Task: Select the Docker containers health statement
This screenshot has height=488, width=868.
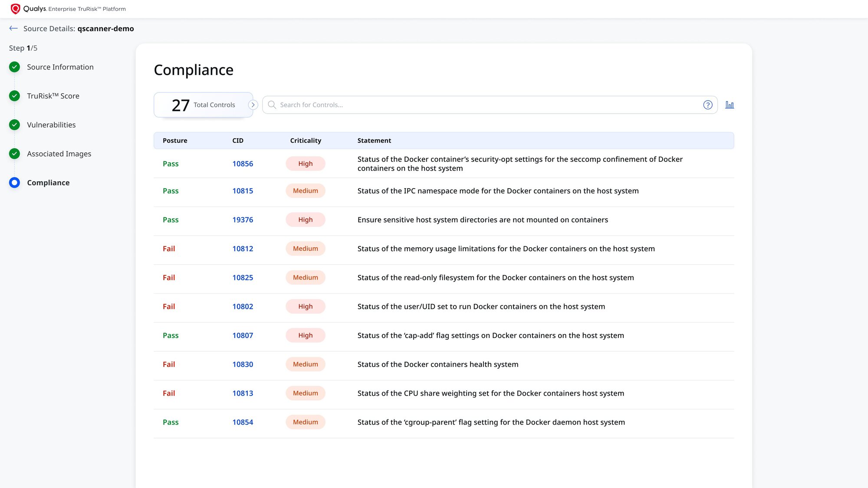Action: click(438, 364)
